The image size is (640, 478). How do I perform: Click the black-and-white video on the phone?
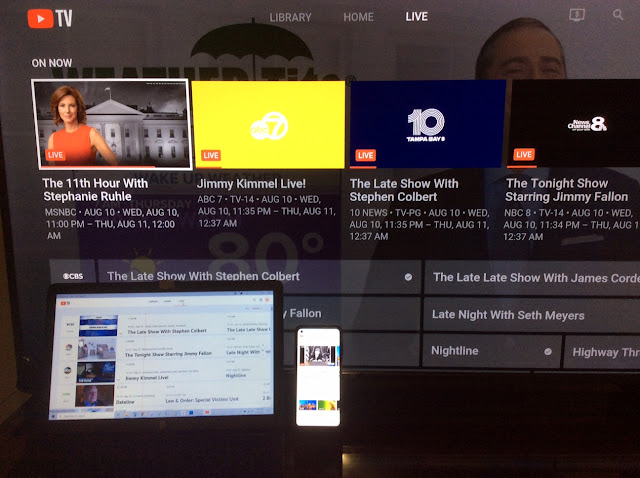click(x=318, y=355)
